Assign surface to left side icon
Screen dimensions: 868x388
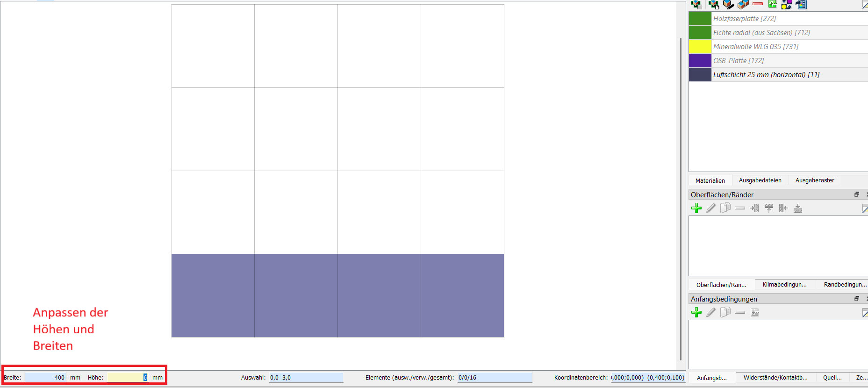click(x=754, y=208)
